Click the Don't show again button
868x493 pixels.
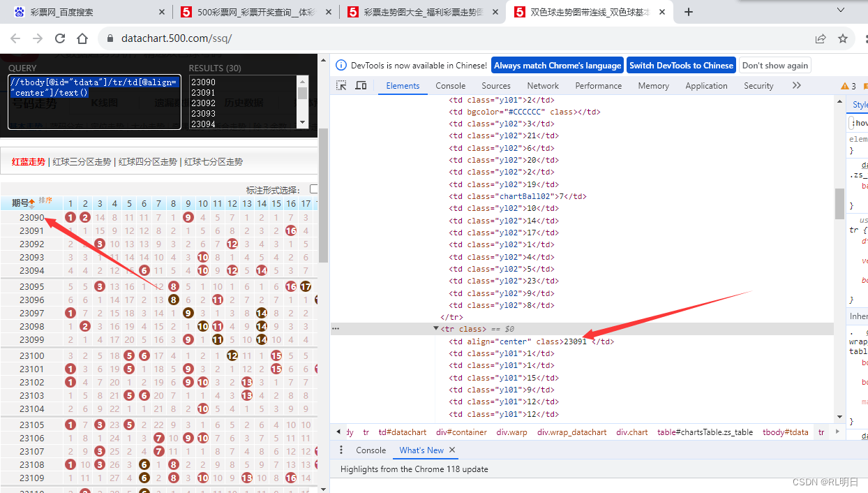pos(775,65)
